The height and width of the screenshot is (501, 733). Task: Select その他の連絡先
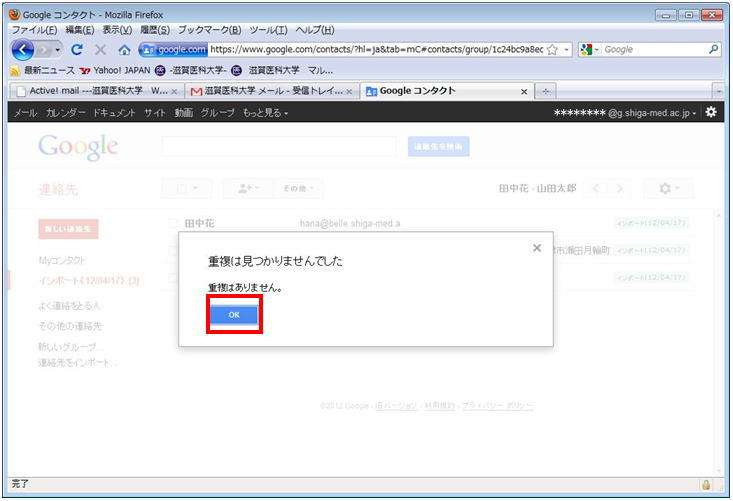[x=70, y=326]
